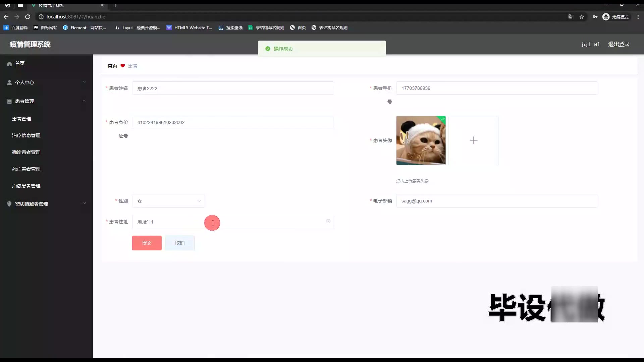Click the person icon for 个人中心
This screenshot has height=362, width=644.
(x=9, y=82)
